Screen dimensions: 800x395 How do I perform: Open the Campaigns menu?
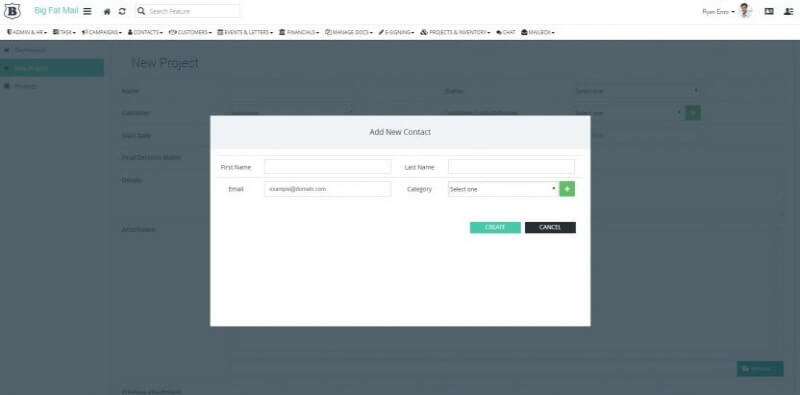[x=102, y=32]
